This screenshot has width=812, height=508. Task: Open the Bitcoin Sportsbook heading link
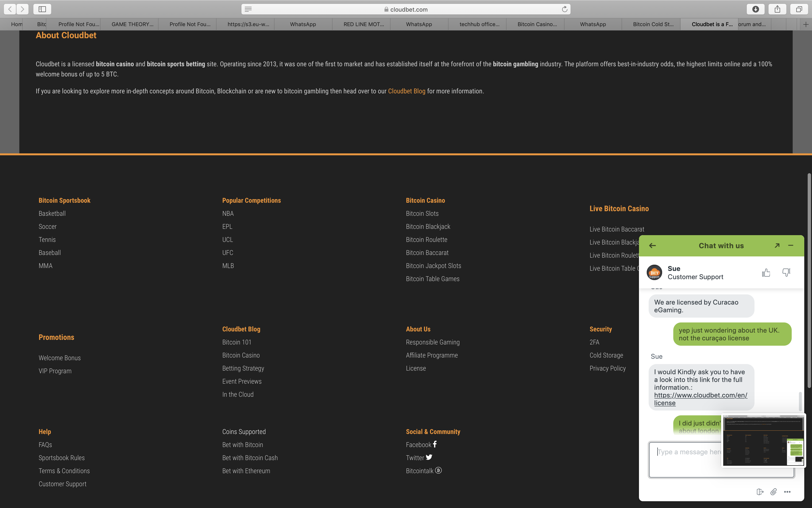pos(65,200)
